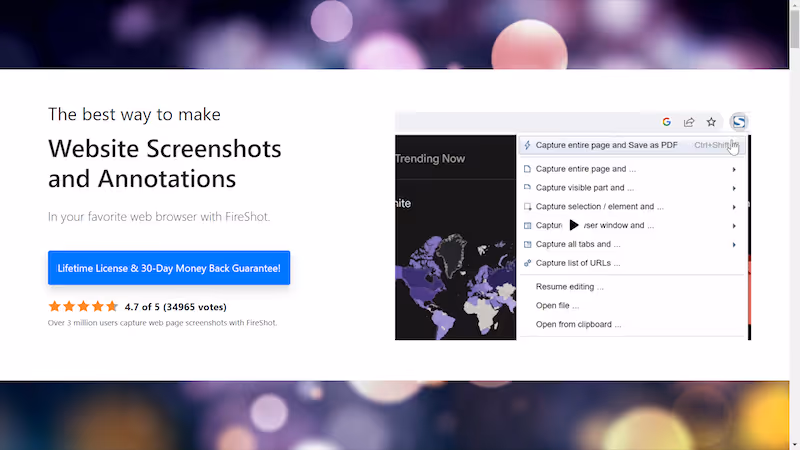This screenshot has width=800, height=450.
Task: Click window icon beside Capture browser window
Action: tap(528, 226)
